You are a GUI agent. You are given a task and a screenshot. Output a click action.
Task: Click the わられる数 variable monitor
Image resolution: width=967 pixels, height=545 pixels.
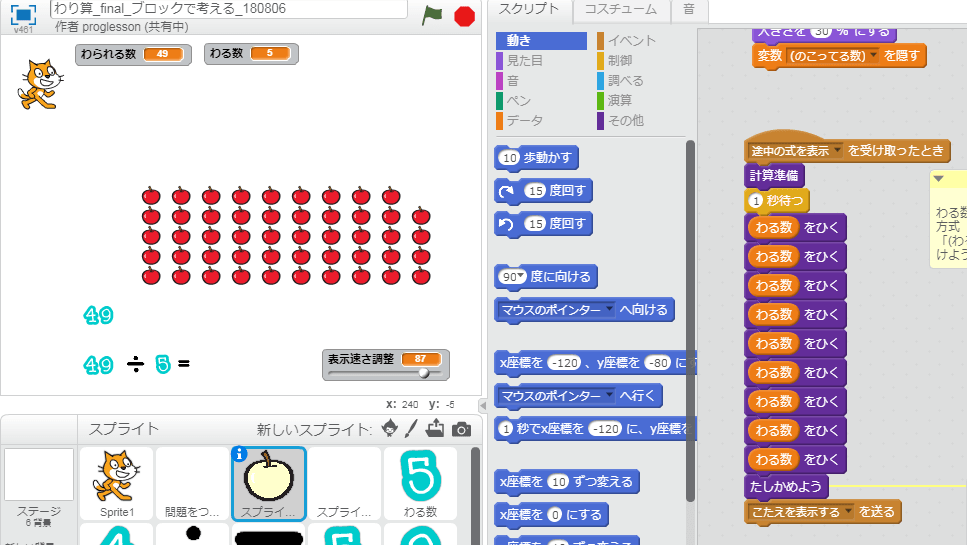[133, 54]
